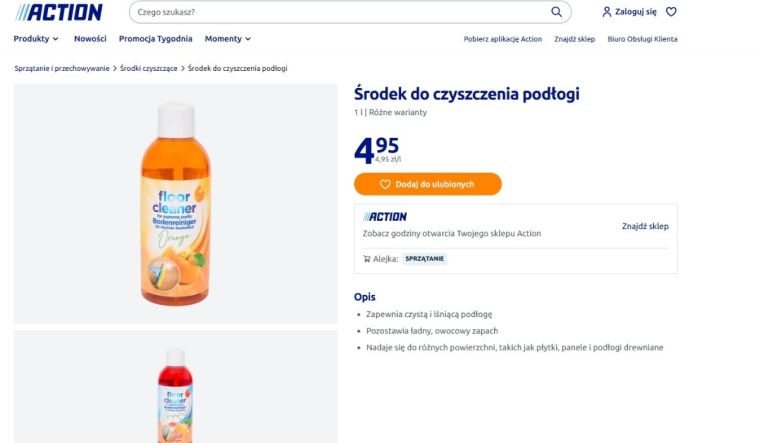Viewport: 759px width, 443px height.
Task: Go to Środki czyszczące breadcrumb
Action: [x=149, y=68]
